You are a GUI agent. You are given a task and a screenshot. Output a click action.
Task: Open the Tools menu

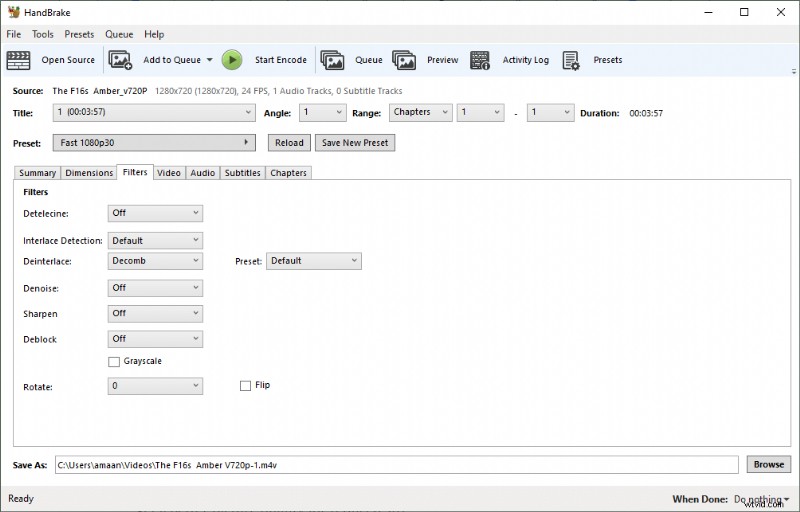pos(43,34)
